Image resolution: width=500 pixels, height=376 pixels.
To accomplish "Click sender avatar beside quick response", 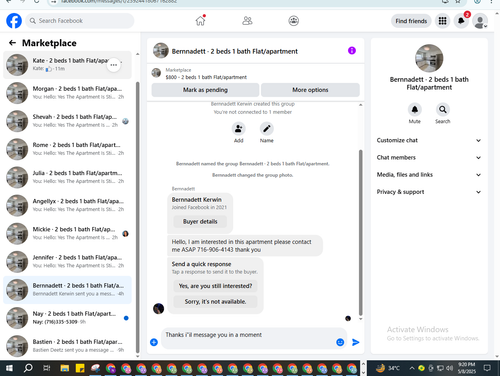I will 159,309.
